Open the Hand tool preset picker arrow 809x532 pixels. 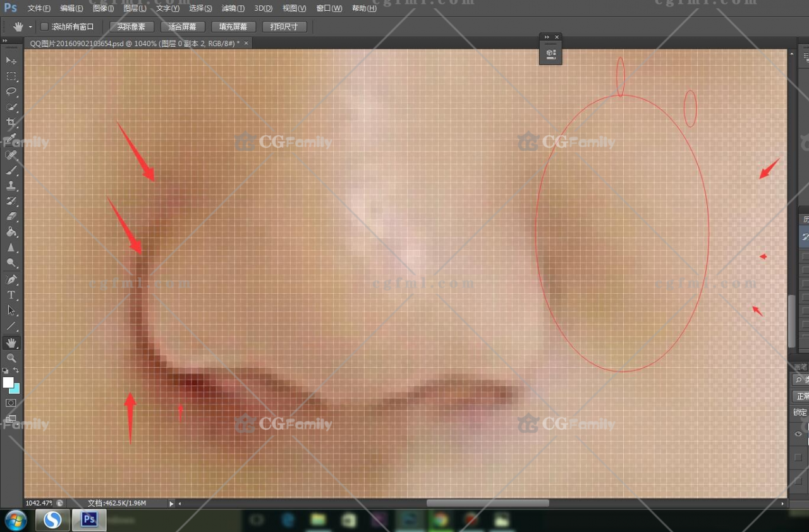pos(30,27)
